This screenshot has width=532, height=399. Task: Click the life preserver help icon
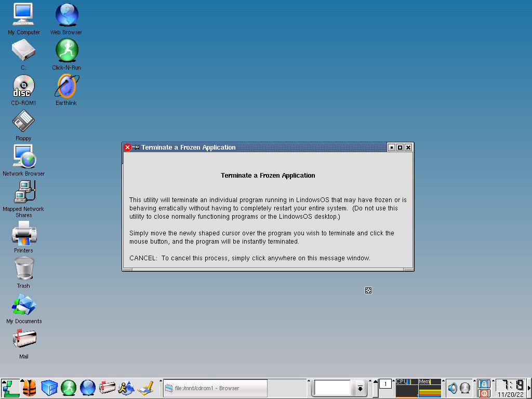(29, 388)
